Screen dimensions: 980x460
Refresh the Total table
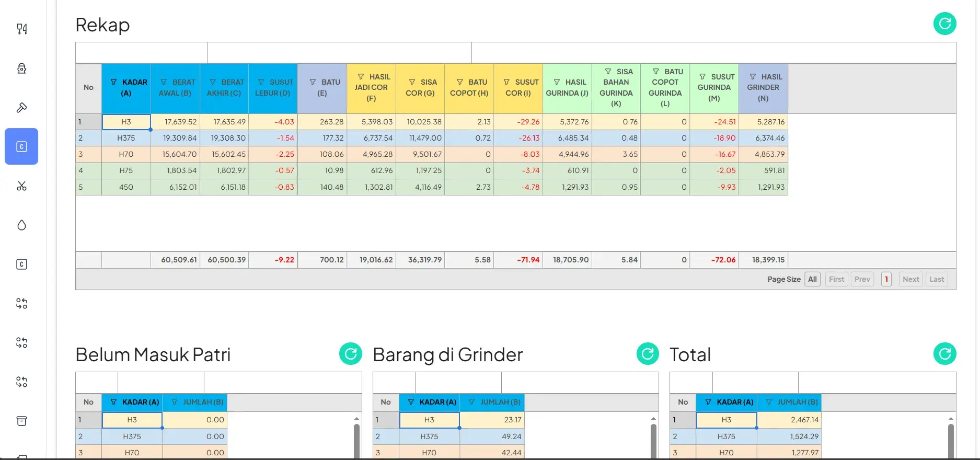[944, 354]
